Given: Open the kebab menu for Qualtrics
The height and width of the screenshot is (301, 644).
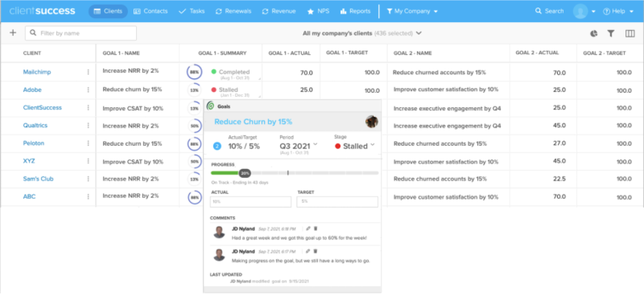Looking at the screenshot, I should 88,126.
